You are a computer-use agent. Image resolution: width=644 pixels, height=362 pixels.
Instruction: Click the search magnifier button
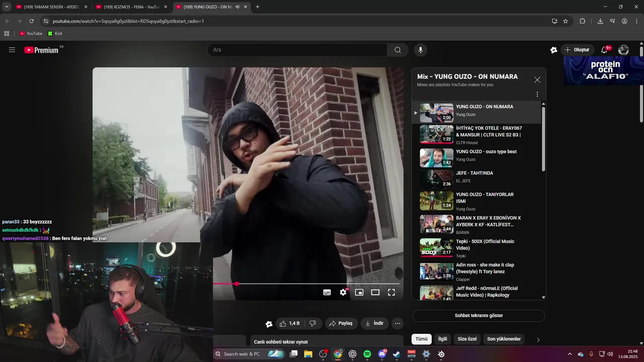[397, 50]
